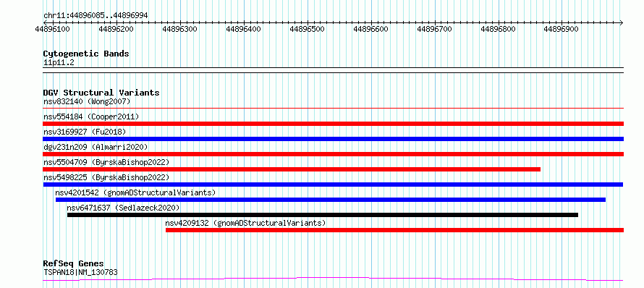The image size is (644, 288).
Task: Click the red bar under nsv4209132
Action: [x=394, y=230]
